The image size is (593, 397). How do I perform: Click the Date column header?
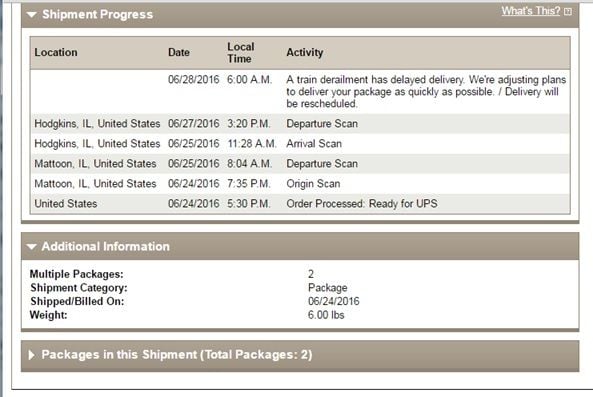pos(179,53)
